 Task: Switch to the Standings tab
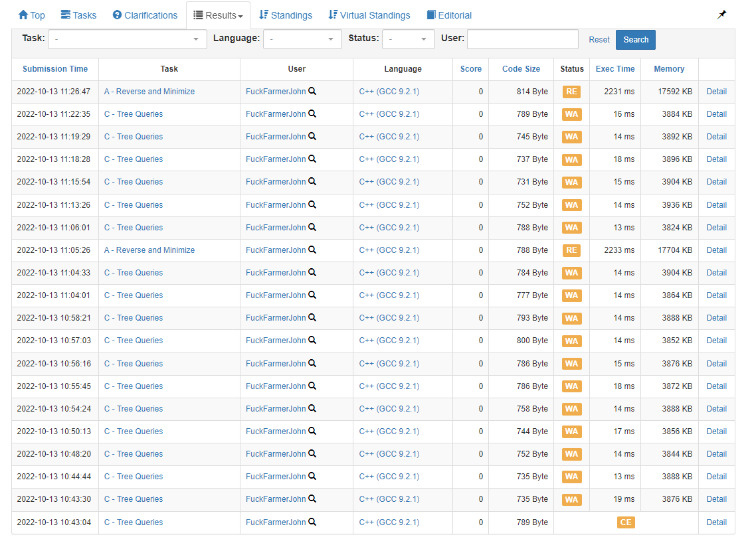286,15
